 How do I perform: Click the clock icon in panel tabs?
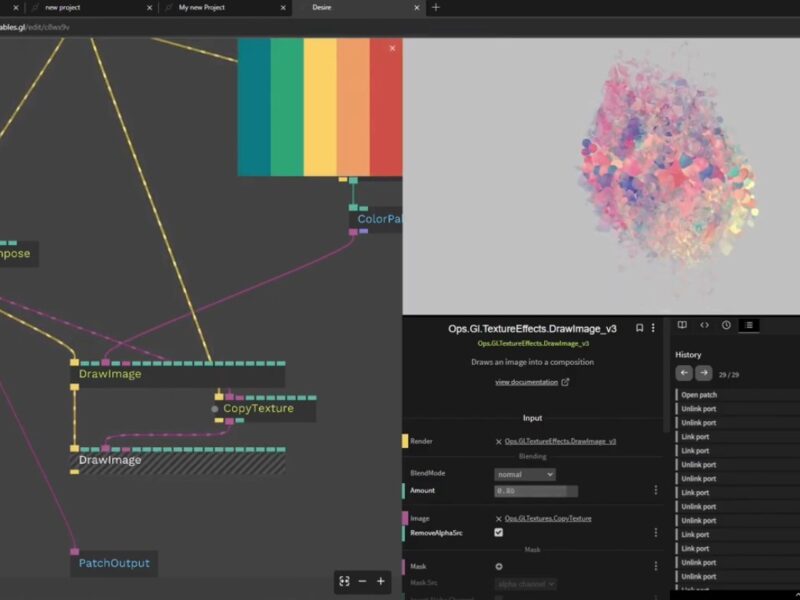726,325
